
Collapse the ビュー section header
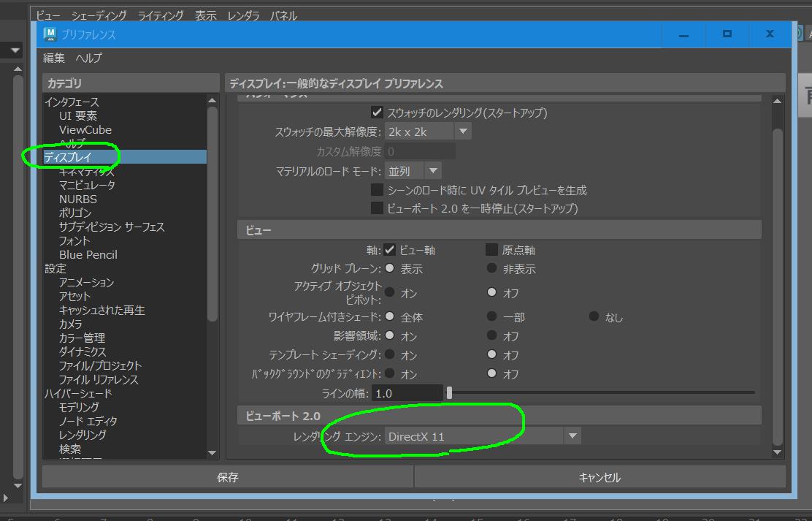(x=499, y=230)
